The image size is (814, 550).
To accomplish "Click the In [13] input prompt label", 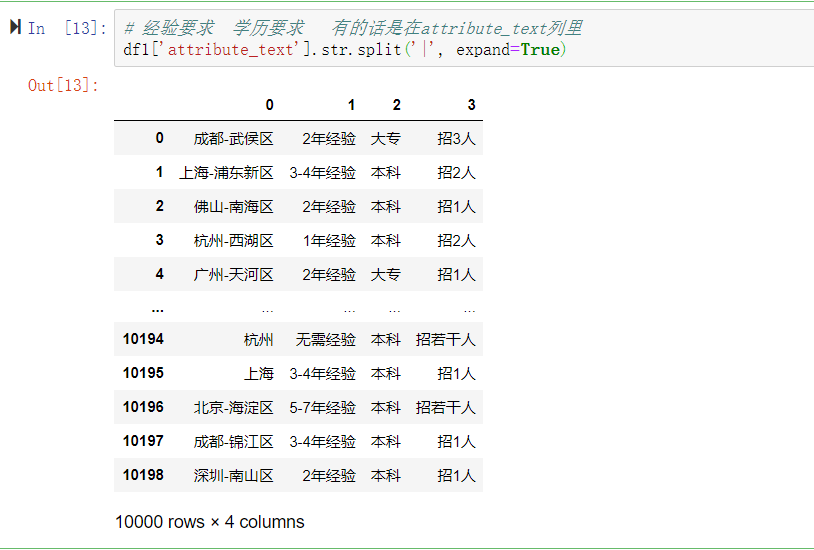I will [67, 28].
